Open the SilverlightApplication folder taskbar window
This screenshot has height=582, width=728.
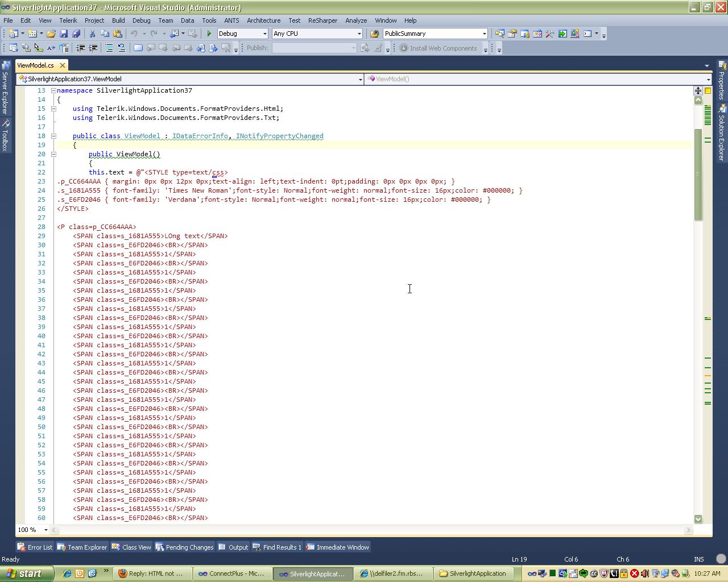[x=473, y=573]
